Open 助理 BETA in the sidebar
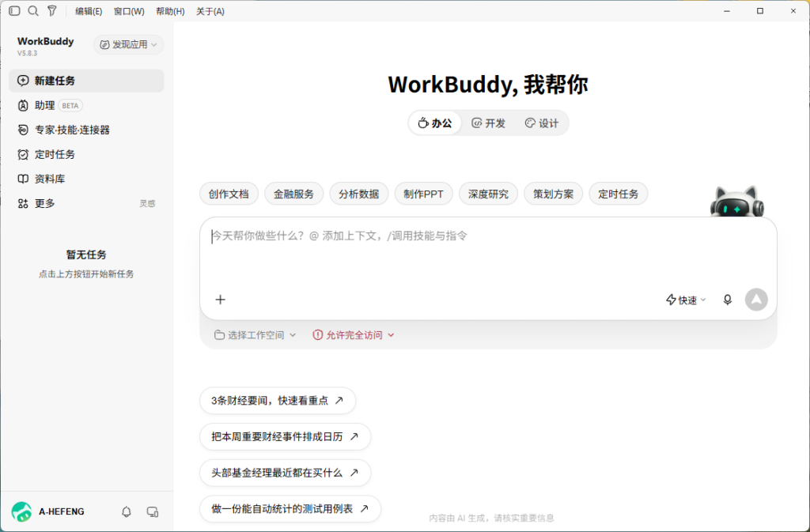This screenshot has width=810, height=532. [x=86, y=105]
